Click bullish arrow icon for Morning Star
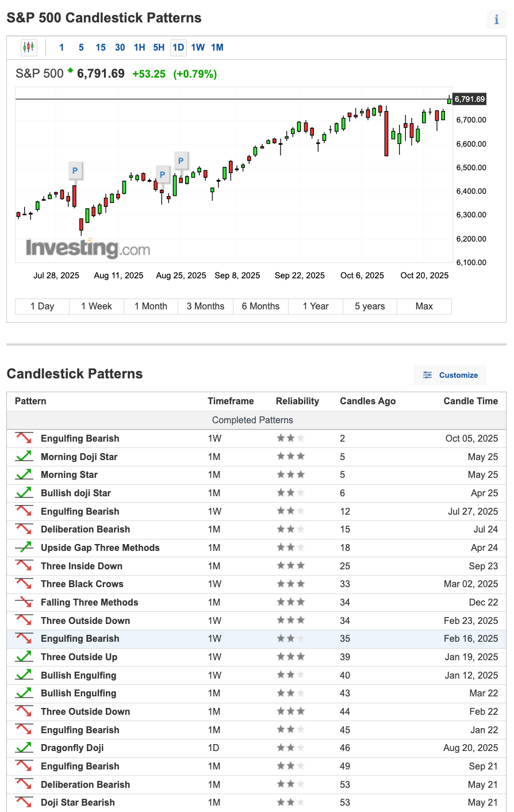Screen dimensions: 514x812 [x=24, y=474]
